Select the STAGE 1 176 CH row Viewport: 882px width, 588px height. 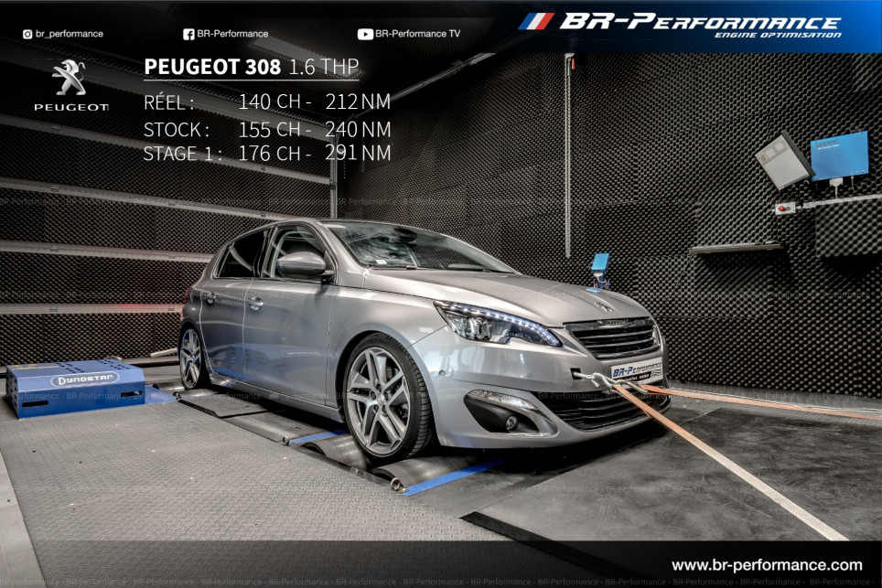tap(266, 154)
